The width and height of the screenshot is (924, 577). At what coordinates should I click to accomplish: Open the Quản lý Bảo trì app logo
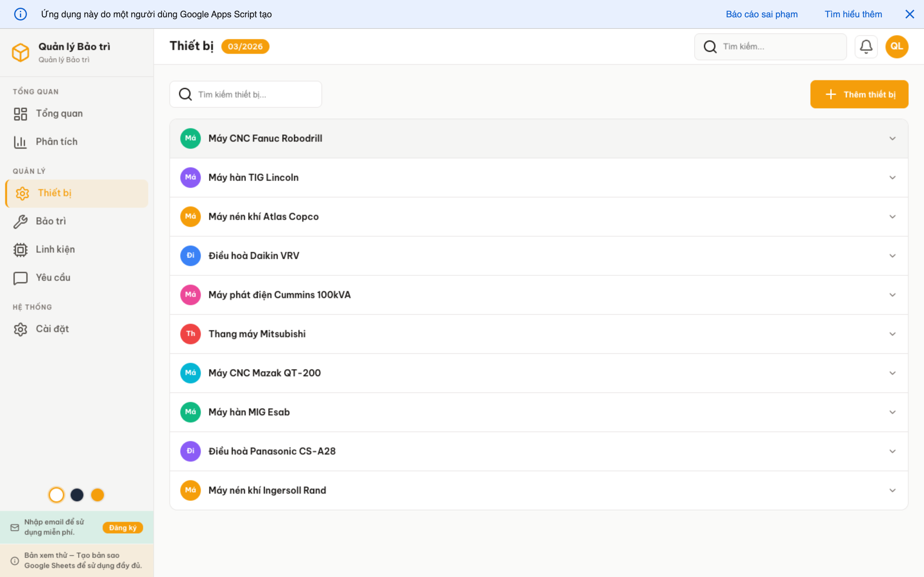click(21, 52)
